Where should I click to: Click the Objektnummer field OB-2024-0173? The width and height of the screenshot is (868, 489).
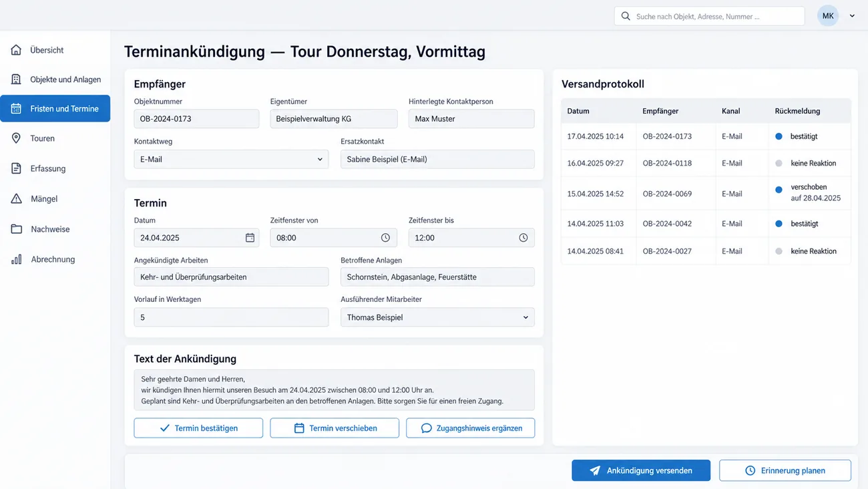(x=196, y=119)
